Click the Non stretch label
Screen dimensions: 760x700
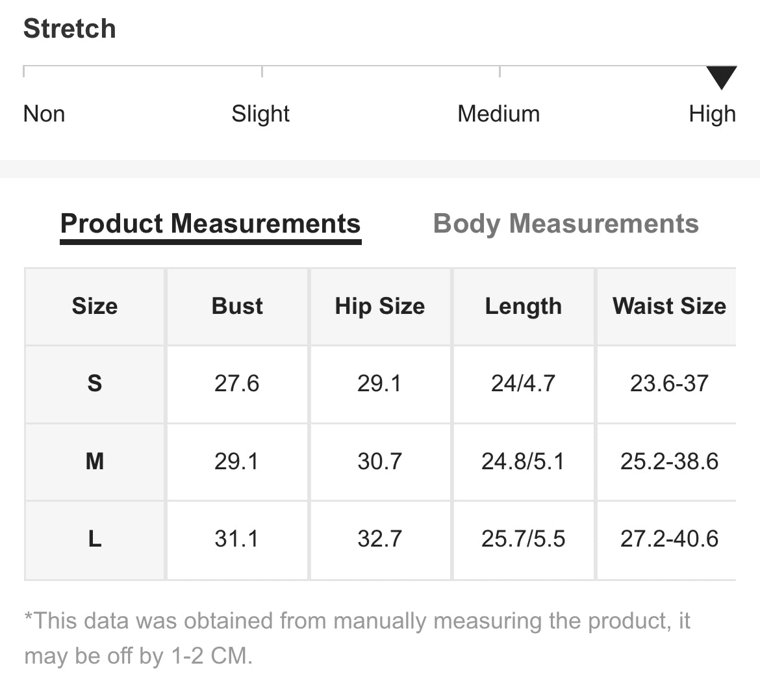pos(44,114)
